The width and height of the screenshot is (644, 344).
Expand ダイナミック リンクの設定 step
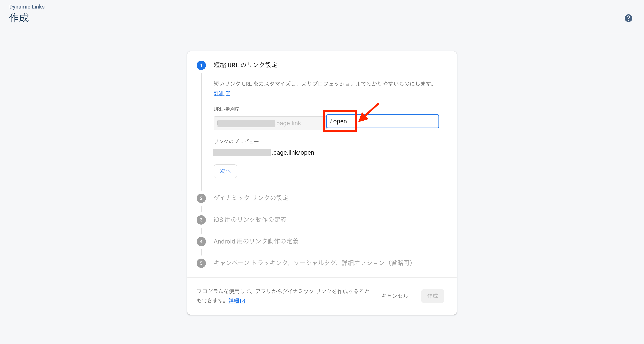coord(251,198)
